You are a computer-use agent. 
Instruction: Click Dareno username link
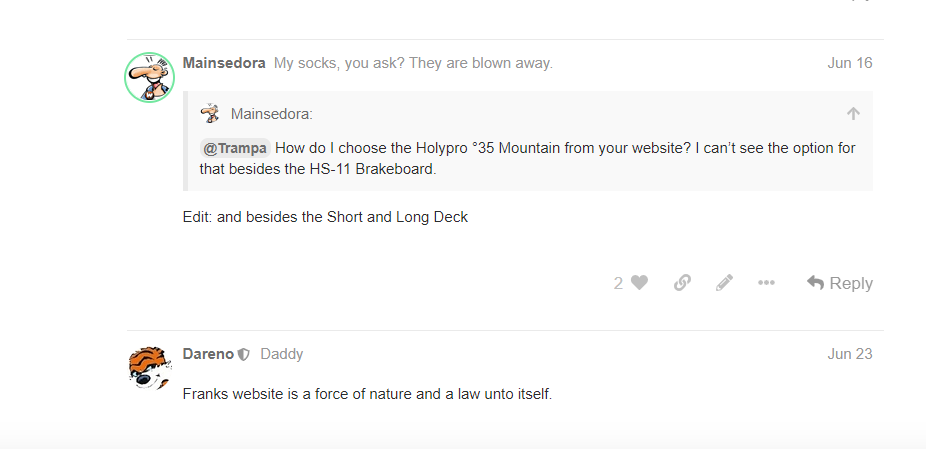pyautogui.click(x=208, y=354)
